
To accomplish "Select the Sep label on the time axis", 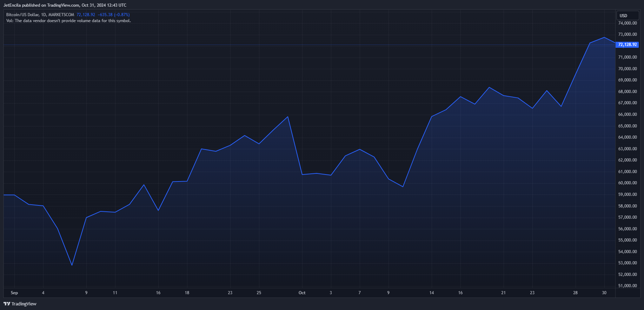I will click(x=14, y=293).
